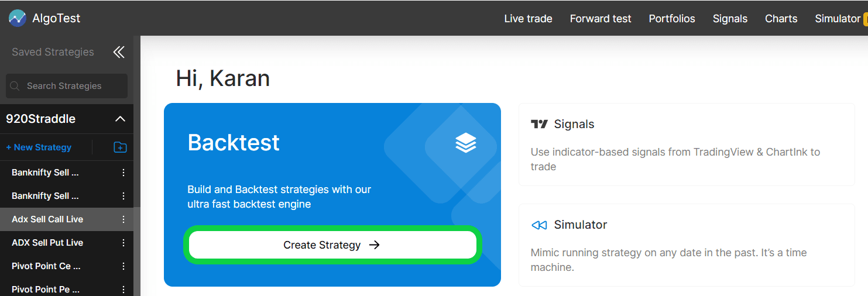Click the Simulator rewind icon
Viewport: 868px width, 296px height.
pyautogui.click(x=539, y=225)
